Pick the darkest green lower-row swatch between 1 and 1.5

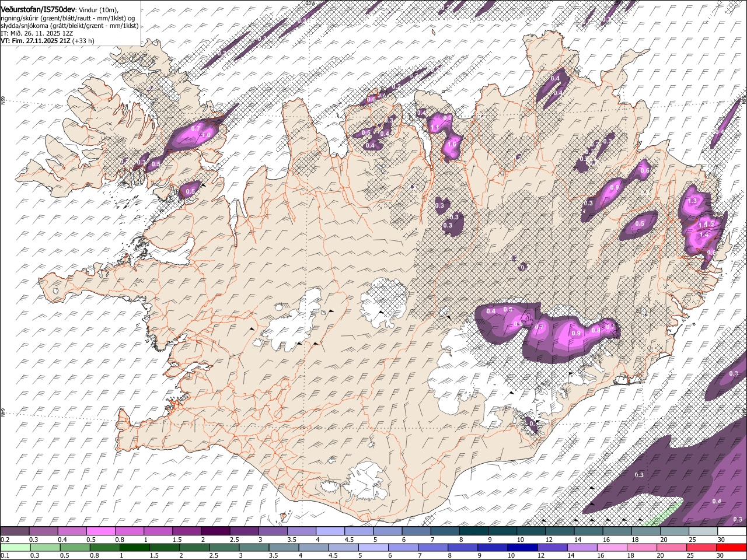point(134,547)
